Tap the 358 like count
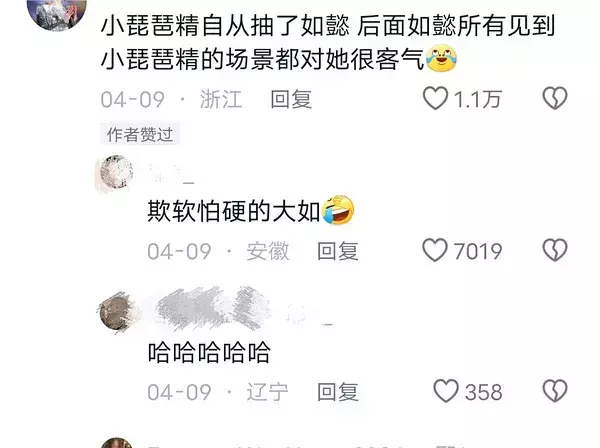The image size is (600, 448). click(483, 392)
